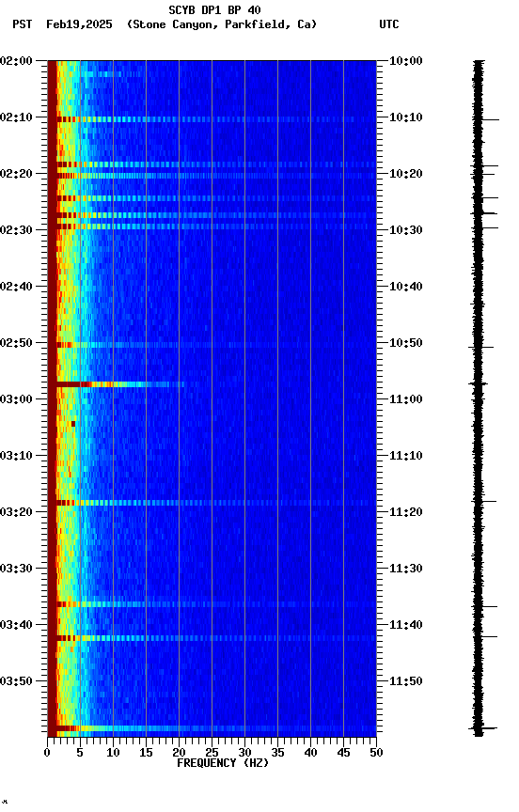Click the 03:50 PST time label
Image resolution: width=519 pixels, height=812 pixels.
click(16, 681)
